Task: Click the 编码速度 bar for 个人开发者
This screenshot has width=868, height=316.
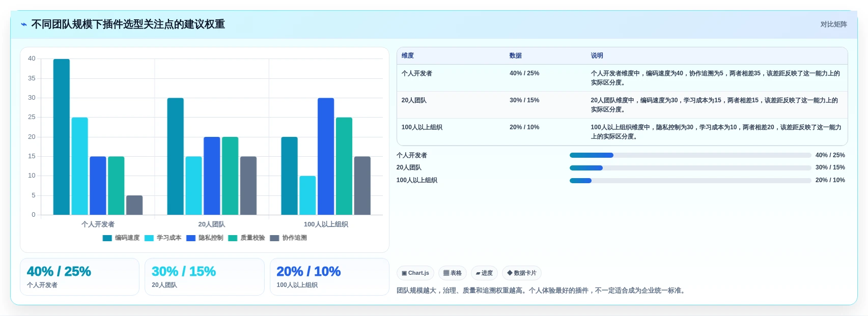Action: click(62, 137)
